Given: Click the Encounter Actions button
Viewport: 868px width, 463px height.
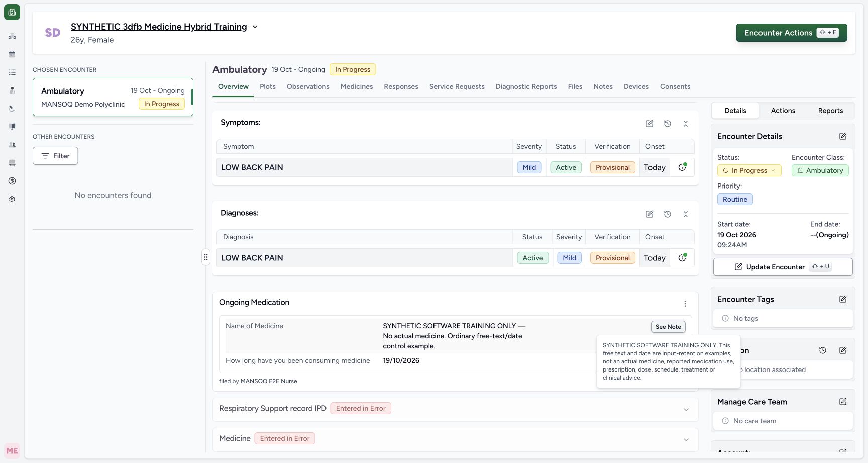Looking at the screenshot, I should 792,33.
